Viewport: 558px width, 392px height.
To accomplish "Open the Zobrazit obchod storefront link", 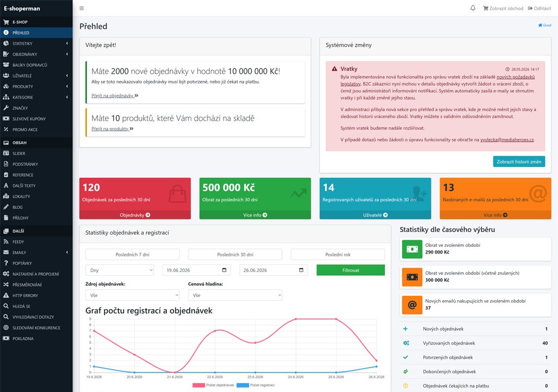I will (503, 8).
